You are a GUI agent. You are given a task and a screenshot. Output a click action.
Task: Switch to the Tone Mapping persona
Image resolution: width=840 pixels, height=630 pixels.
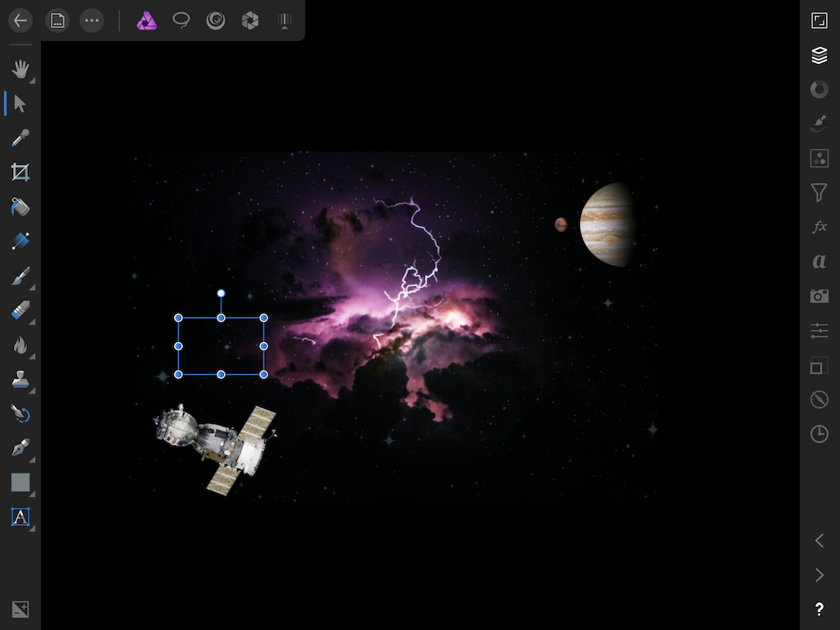click(x=285, y=21)
